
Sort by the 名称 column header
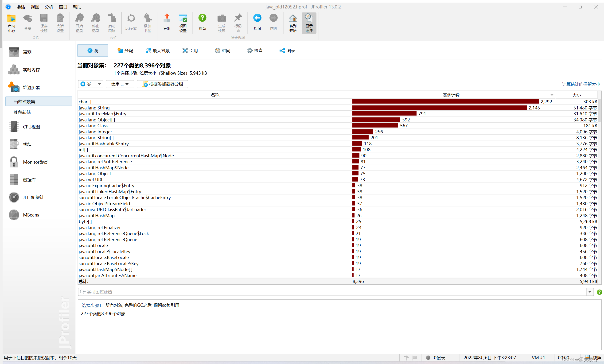click(215, 95)
